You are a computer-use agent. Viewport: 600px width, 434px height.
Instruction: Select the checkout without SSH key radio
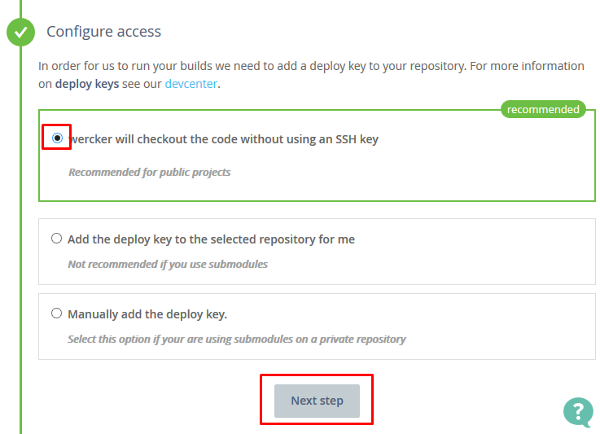[x=56, y=138]
